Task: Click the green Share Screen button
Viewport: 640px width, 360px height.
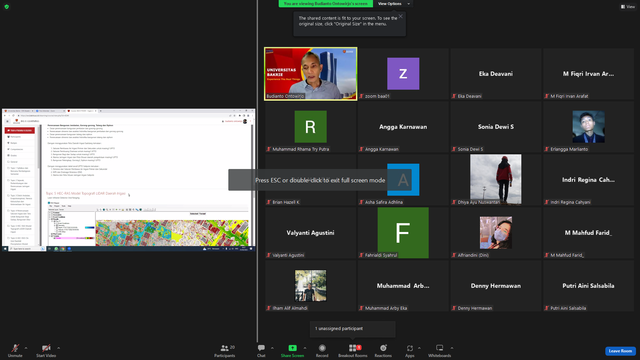Action: [x=292, y=350]
